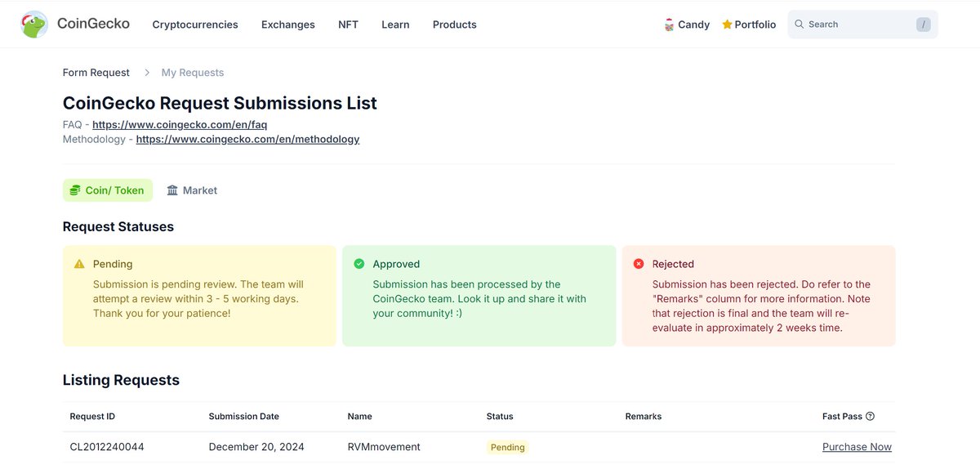
Task: Click the Listing Requests heading
Action: 121,380
